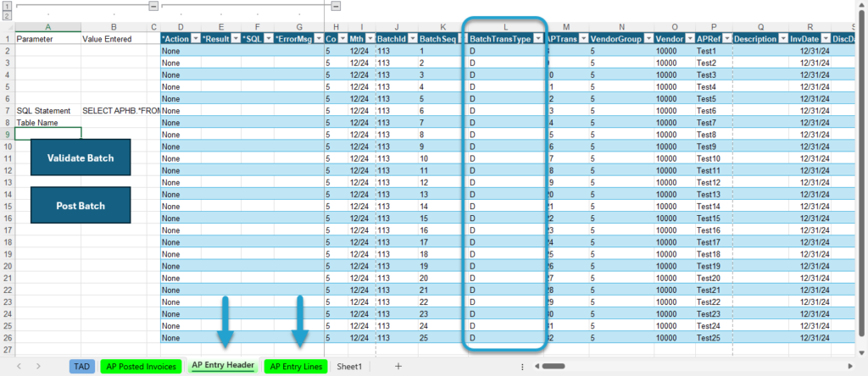Open the Co column filter dropdown

tap(342, 39)
